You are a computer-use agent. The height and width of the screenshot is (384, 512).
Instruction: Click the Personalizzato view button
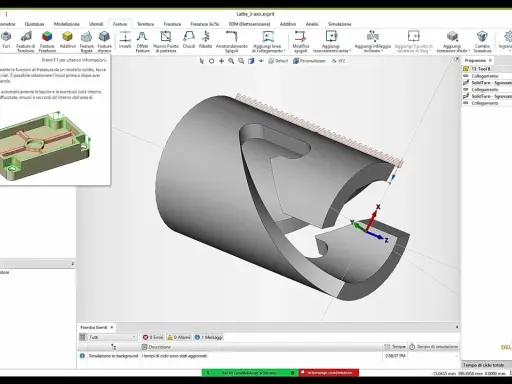click(x=309, y=61)
